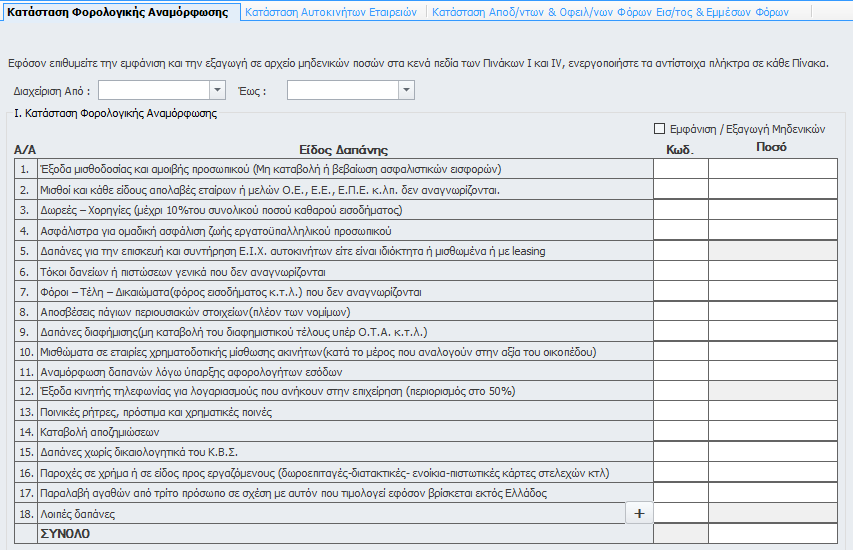This screenshot has width=853, height=550.
Task: Click Κωδ. cell for Έξοδα κινητής τηλεφωνίας row
Action: click(681, 391)
